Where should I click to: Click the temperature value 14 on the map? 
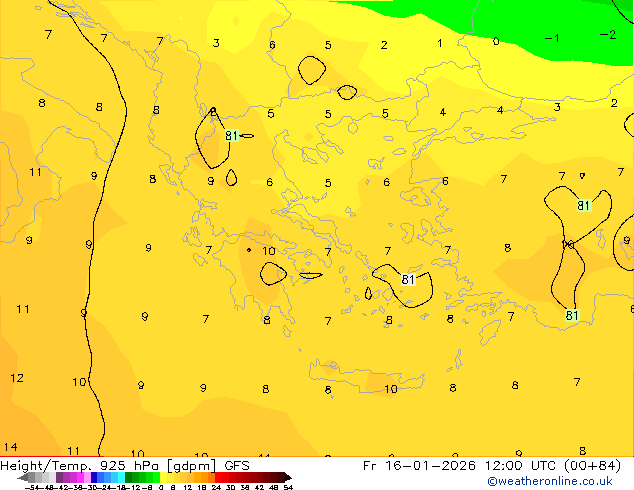(x=11, y=447)
